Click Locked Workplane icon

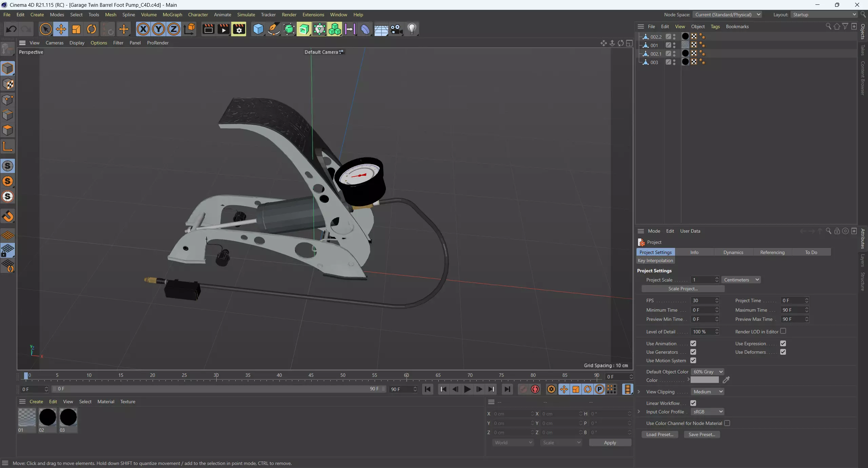coord(8,250)
